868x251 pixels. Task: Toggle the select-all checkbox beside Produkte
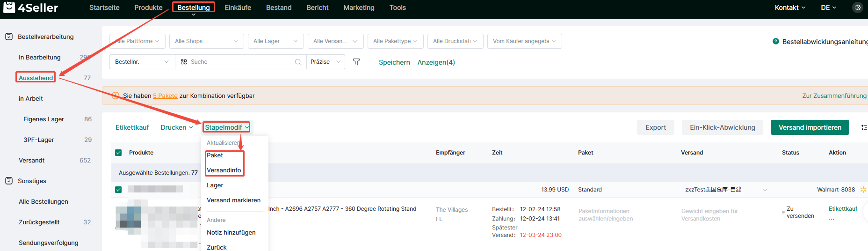pos(118,153)
